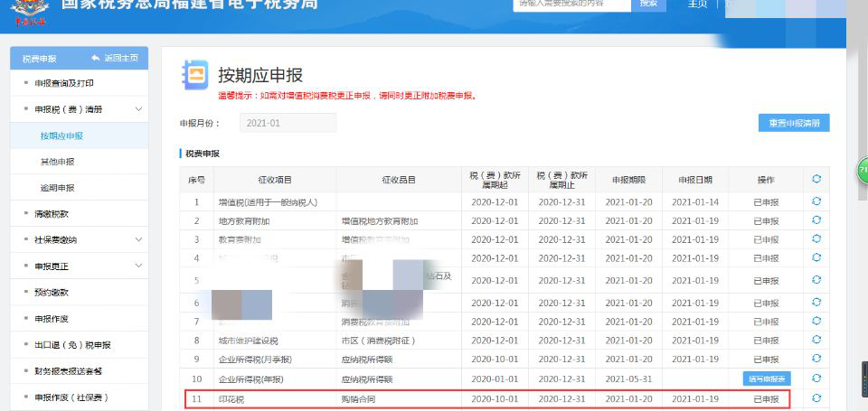Image resolution: width=868 pixels, height=411 pixels.
Task: Click the 按期应申报 notebook icon
Action: [194, 74]
